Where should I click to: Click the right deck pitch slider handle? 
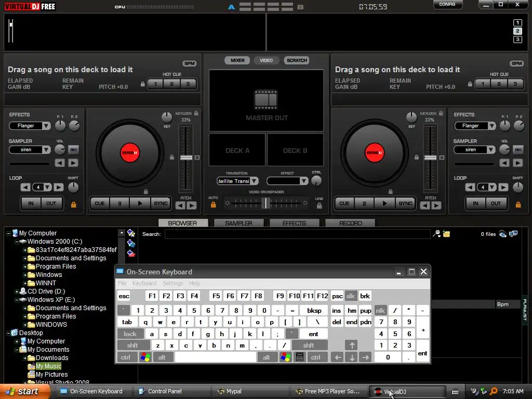coord(430,158)
